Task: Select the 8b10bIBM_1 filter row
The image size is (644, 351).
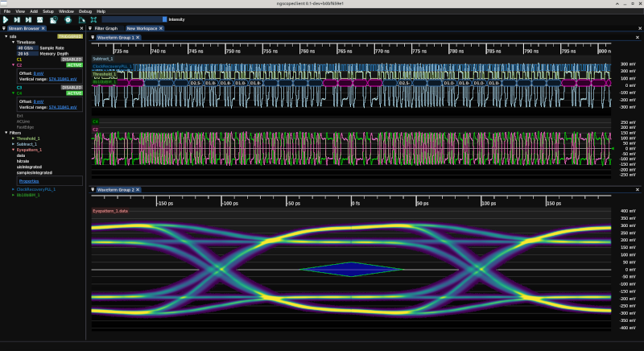Action: pos(28,195)
